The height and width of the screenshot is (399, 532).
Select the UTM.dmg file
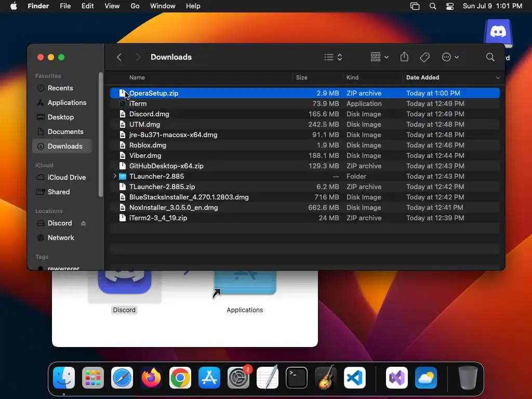pos(304,124)
